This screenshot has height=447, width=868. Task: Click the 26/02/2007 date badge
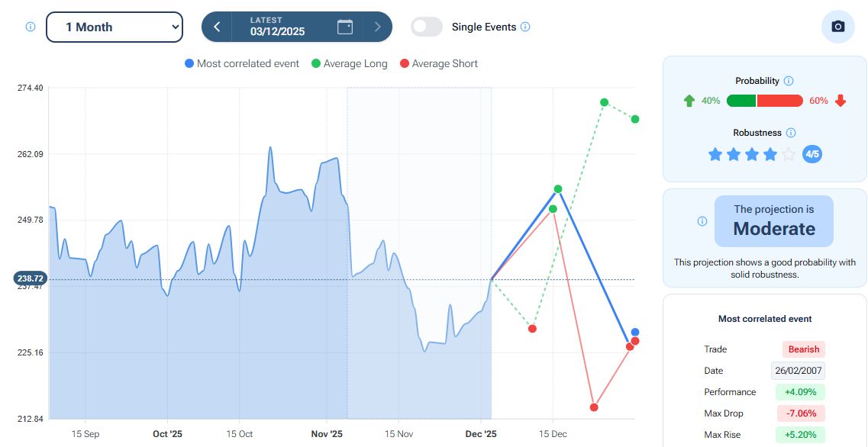[798, 371]
